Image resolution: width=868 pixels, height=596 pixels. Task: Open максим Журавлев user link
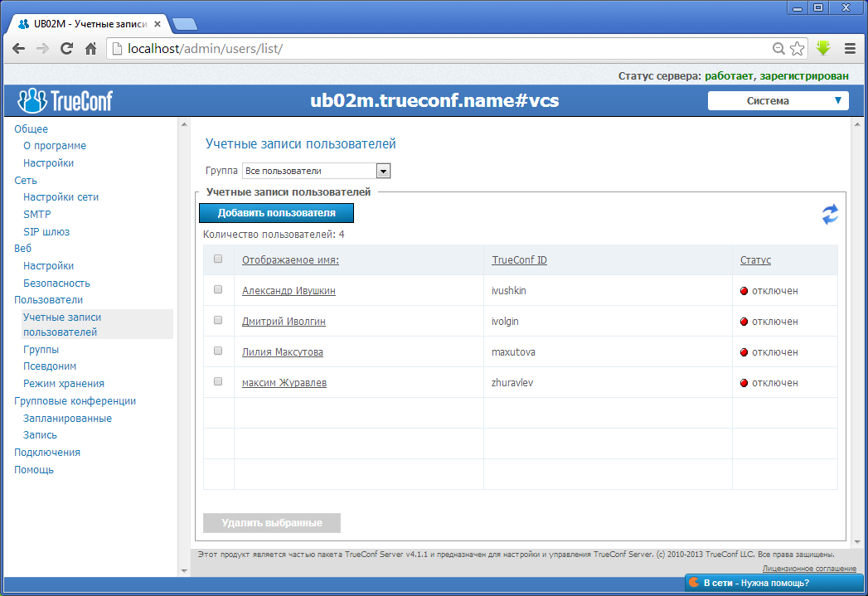(284, 383)
